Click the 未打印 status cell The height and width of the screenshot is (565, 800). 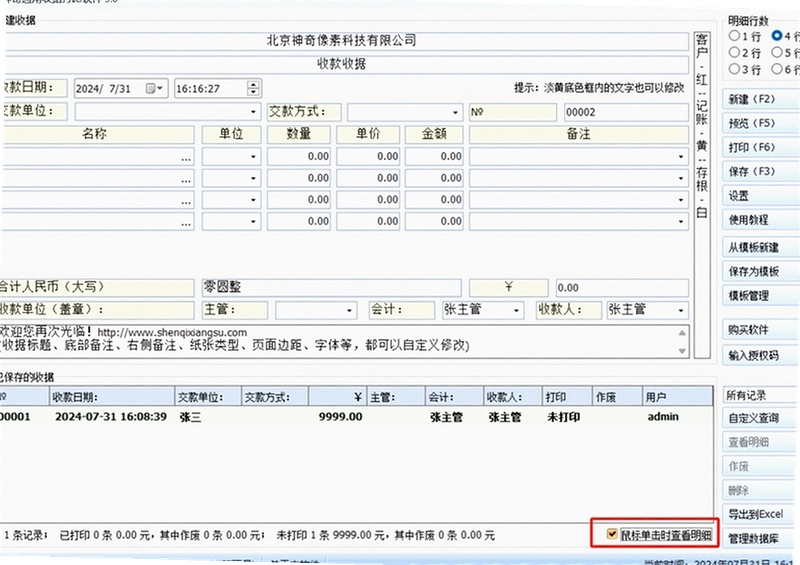point(563,417)
